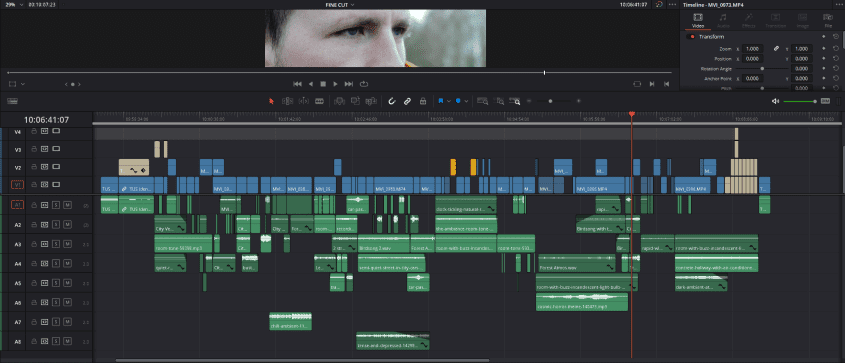Screen dimensions: 845x363
Task: Open the FINE CUT timeline name dropdown
Action: click(340, 4)
